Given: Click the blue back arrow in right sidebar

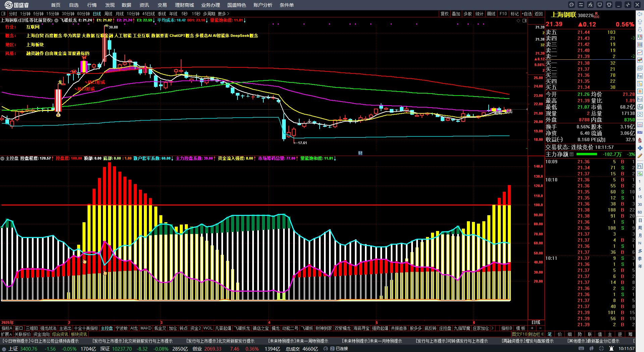Looking at the screenshot, I should [x=640, y=14].
